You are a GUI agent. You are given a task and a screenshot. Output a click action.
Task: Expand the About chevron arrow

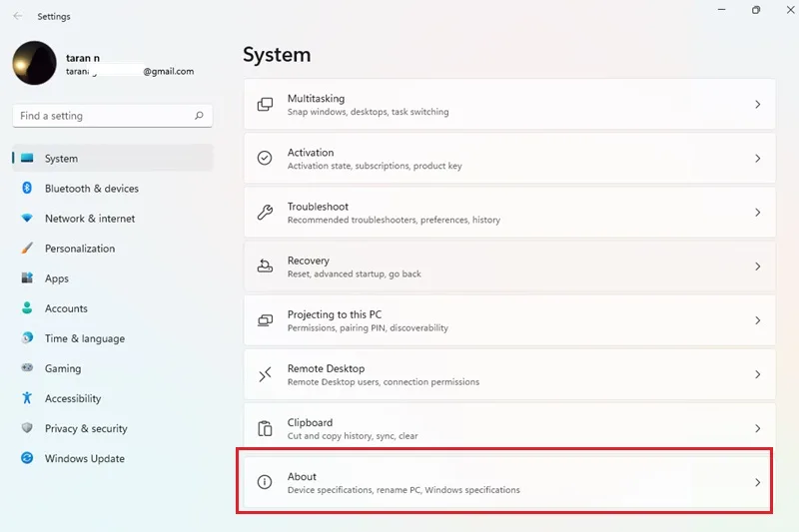click(758, 483)
